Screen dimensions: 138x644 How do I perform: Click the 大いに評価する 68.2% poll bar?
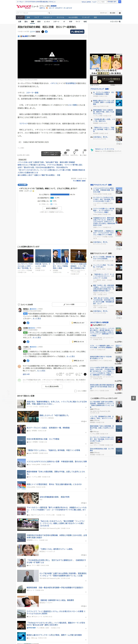[60, 194]
